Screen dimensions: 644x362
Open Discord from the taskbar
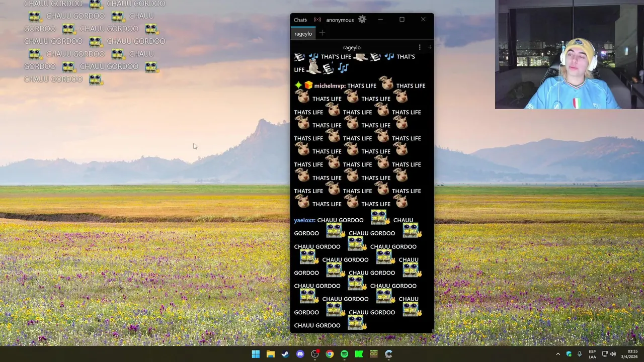300,354
